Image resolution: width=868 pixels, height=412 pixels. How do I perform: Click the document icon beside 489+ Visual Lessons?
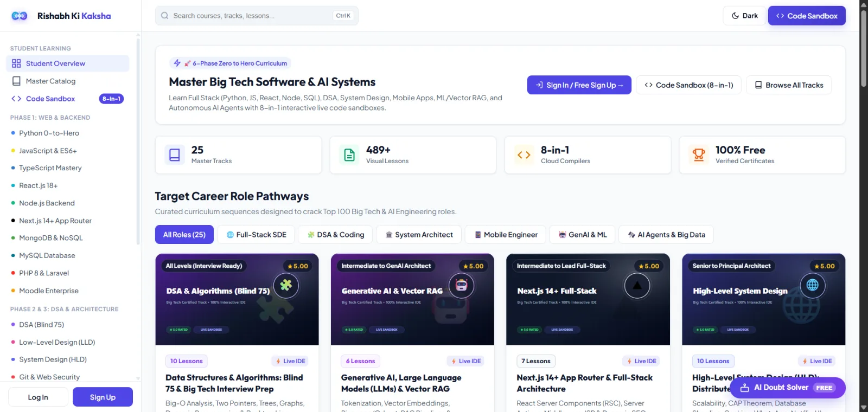(x=349, y=155)
